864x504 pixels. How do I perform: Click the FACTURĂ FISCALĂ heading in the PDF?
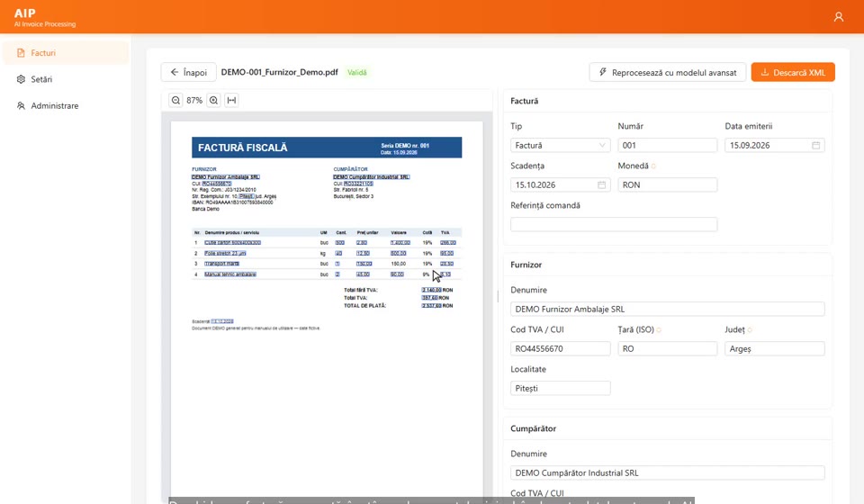click(242, 148)
